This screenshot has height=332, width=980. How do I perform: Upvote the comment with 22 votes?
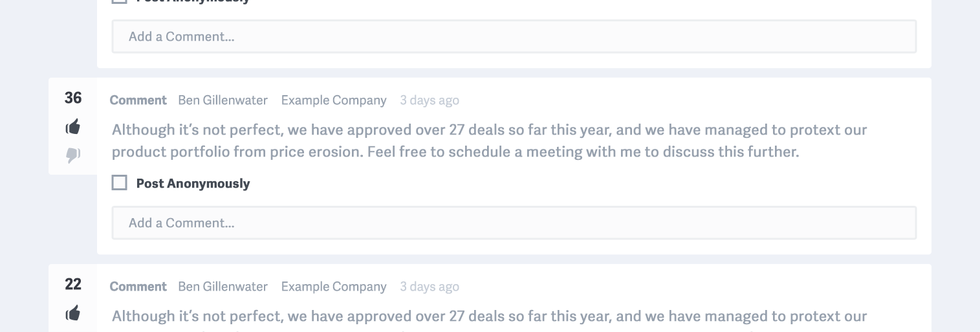[x=73, y=313]
